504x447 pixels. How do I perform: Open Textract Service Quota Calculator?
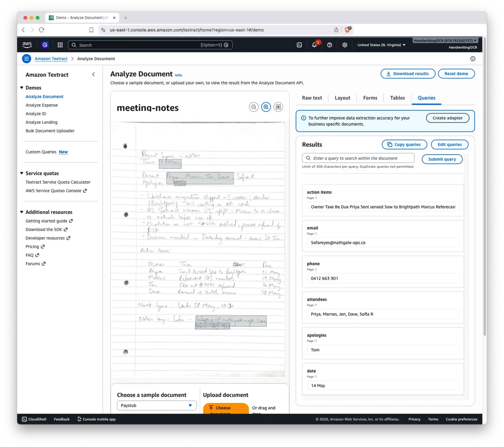(58, 182)
